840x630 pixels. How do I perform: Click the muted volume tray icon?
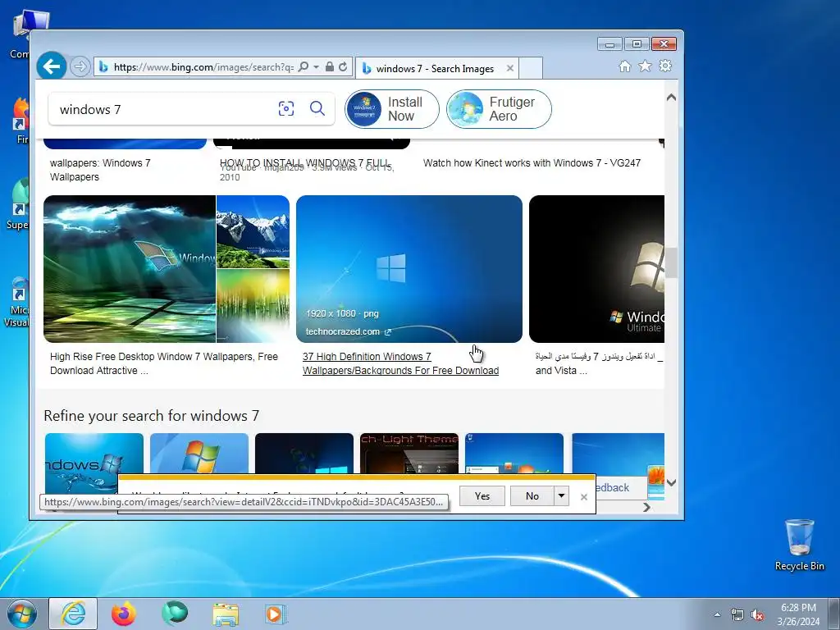tap(757, 615)
